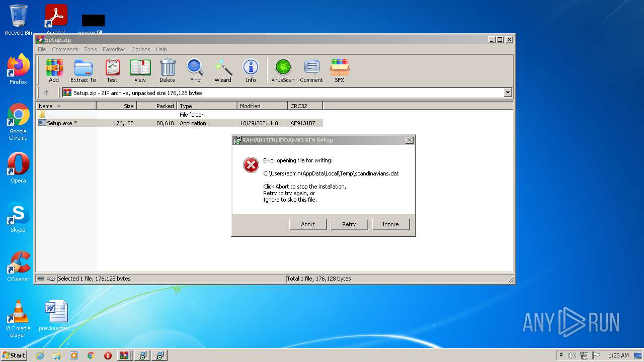The width and height of the screenshot is (644, 362).
Task: Open the File menu
Action: click(x=42, y=49)
